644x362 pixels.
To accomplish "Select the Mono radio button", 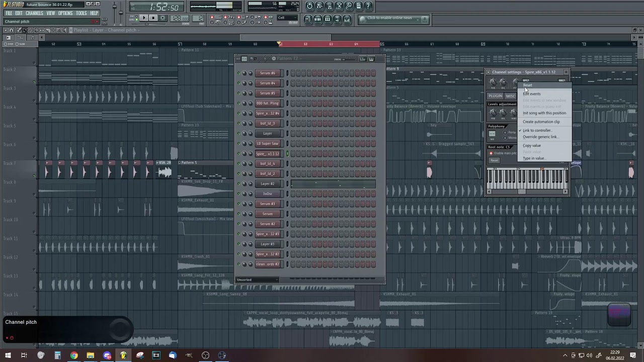I will 505,138.
